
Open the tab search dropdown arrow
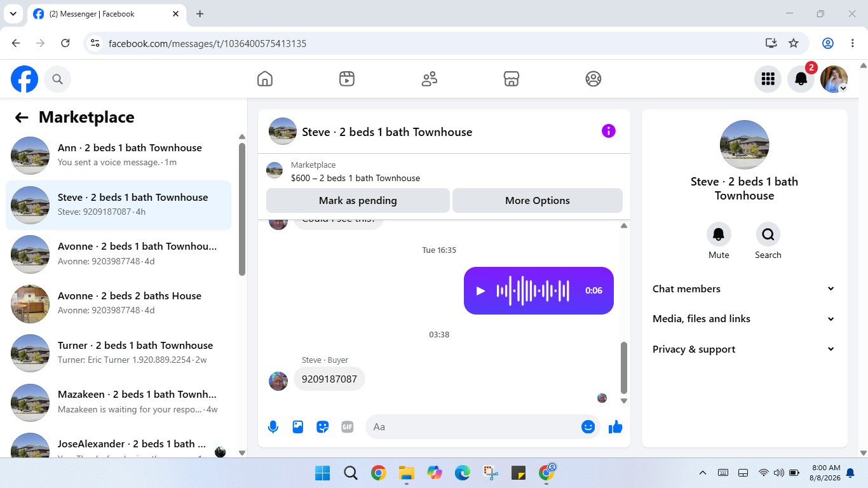point(13,14)
